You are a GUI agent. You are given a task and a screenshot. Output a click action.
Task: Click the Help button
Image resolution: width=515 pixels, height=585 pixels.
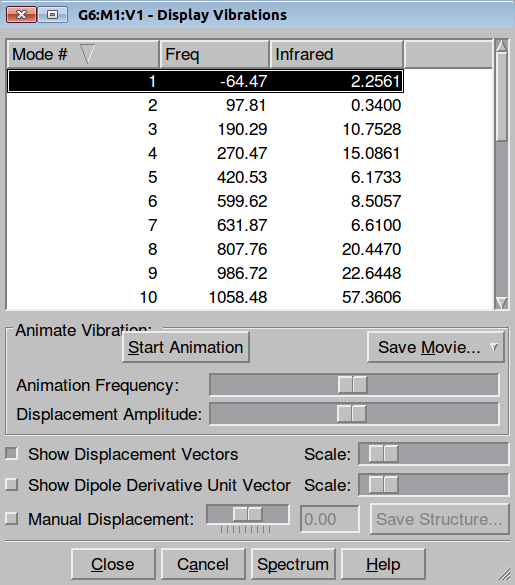383,564
